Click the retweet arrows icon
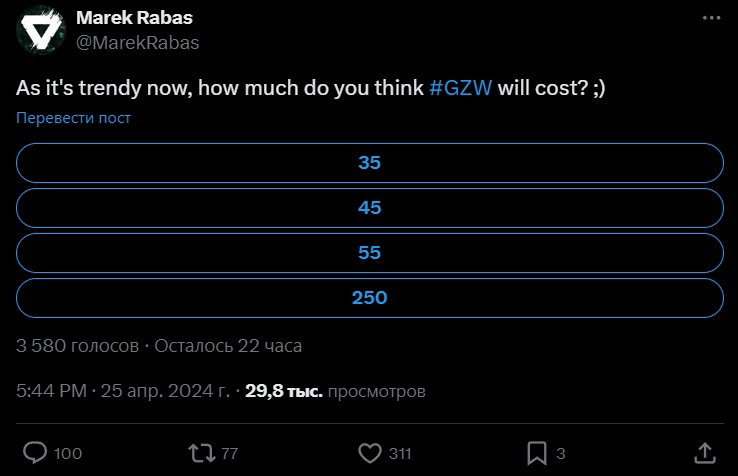Image resolution: width=738 pixels, height=476 pixels. [201, 453]
